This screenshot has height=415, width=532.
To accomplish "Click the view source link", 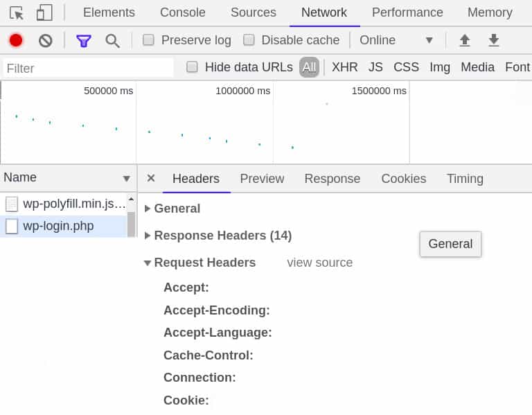I will click(319, 263).
